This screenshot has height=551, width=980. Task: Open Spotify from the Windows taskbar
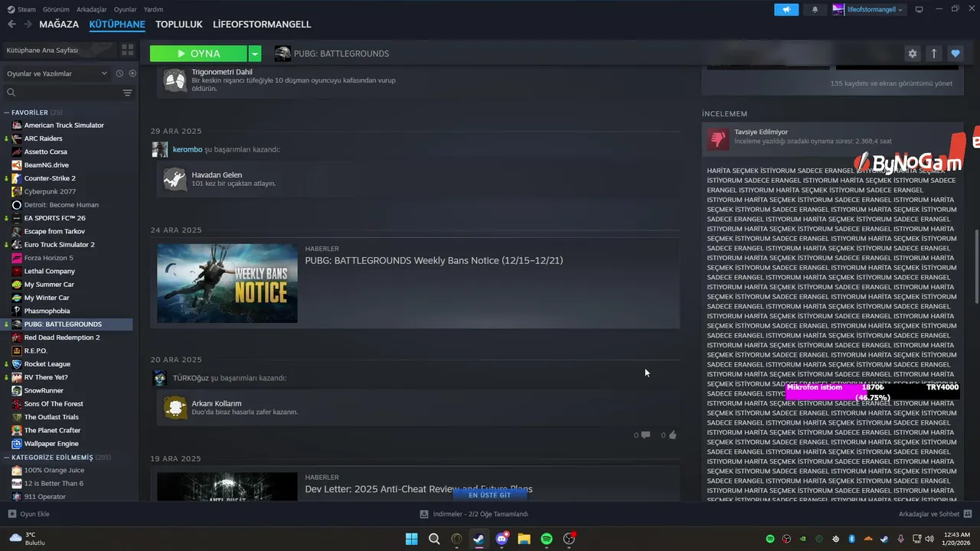click(x=547, y=539)
